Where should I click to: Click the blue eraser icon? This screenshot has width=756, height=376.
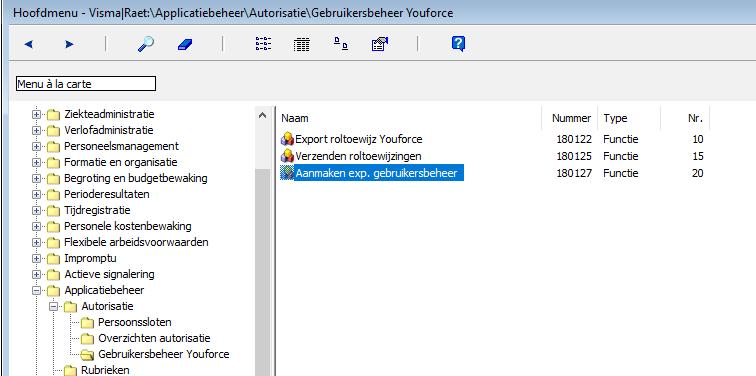coord(185,44)
